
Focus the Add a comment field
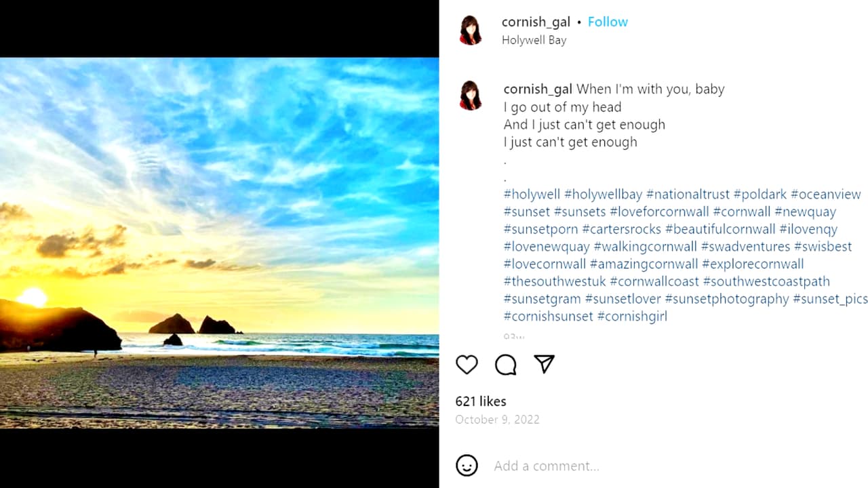pos(610,466)
